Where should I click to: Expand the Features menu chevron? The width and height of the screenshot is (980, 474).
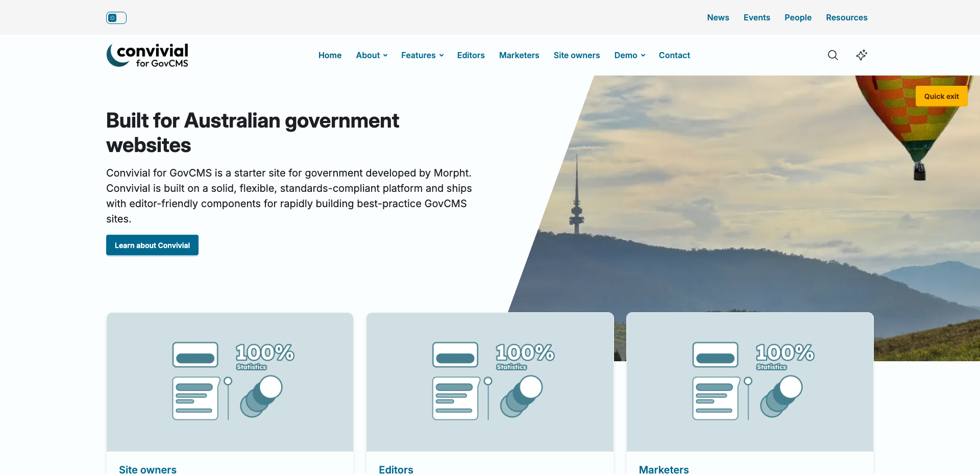point(442,56)
